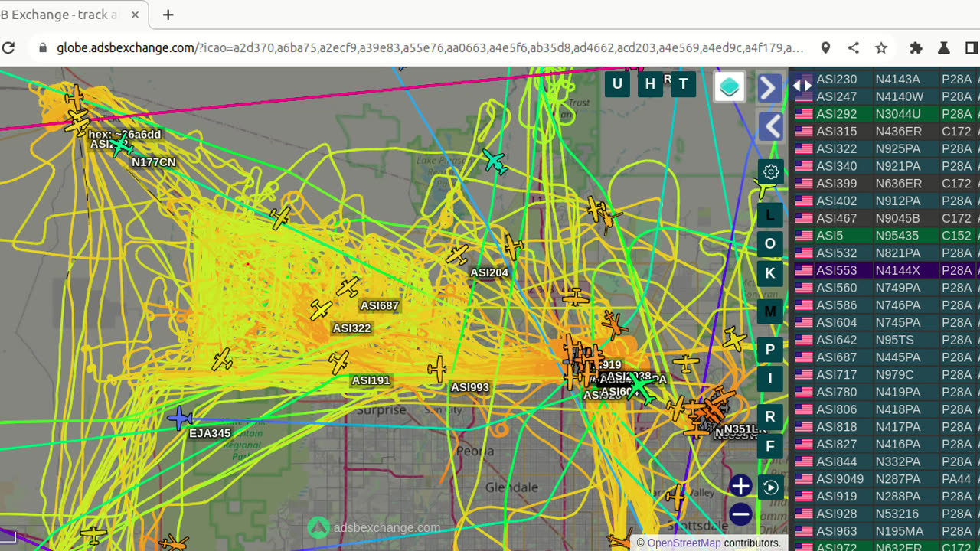
Task: Expand sidebar with right chevron button
Action: click(x=770, y=88)
